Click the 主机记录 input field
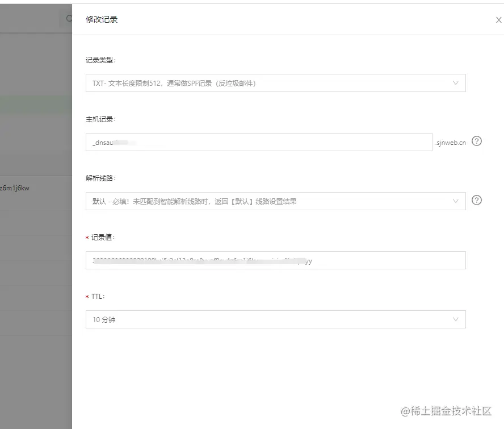The image size is (504, 429). point(259,142)
